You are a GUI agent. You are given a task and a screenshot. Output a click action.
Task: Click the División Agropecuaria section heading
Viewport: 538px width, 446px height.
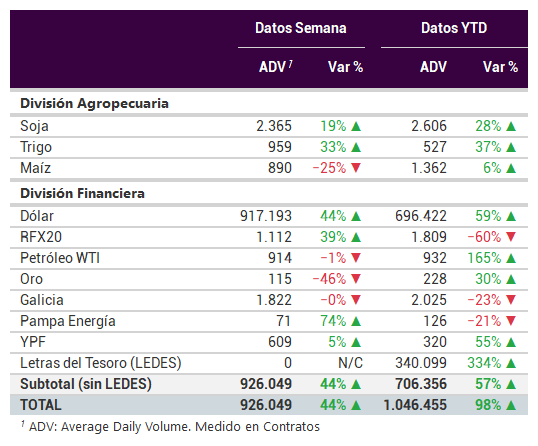click(x=94, y=104)
